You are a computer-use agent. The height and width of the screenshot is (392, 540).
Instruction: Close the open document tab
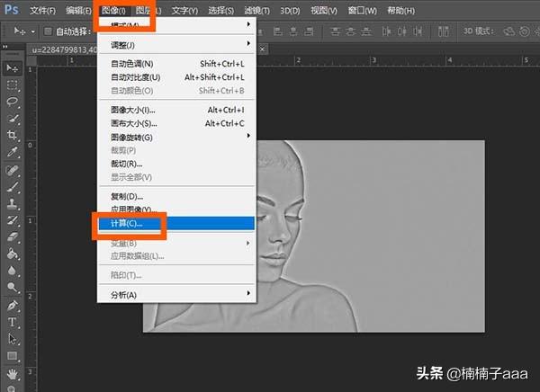(x=94, y=50)
